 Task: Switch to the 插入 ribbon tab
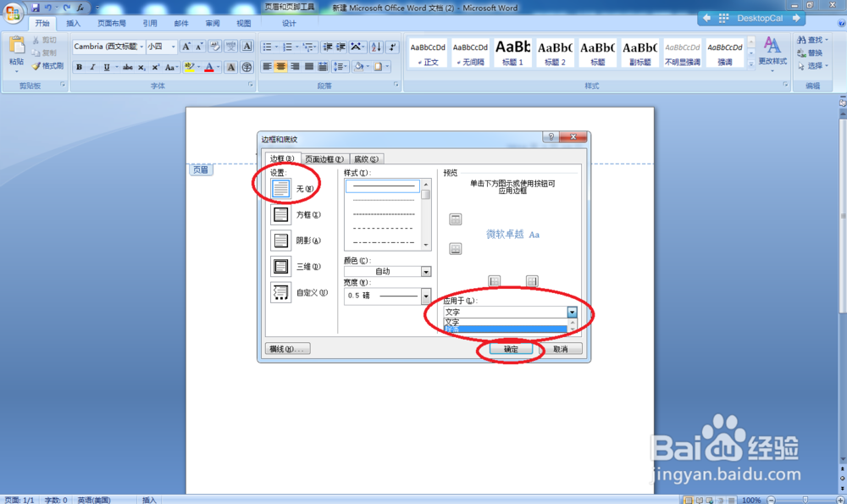72,23
